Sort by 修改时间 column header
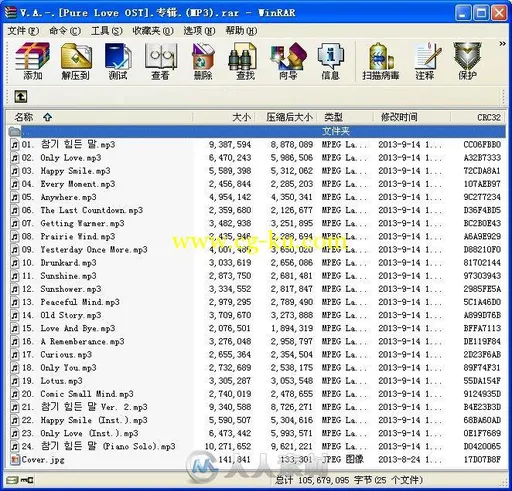The image size is (512, 491). [x=412, y=117]
